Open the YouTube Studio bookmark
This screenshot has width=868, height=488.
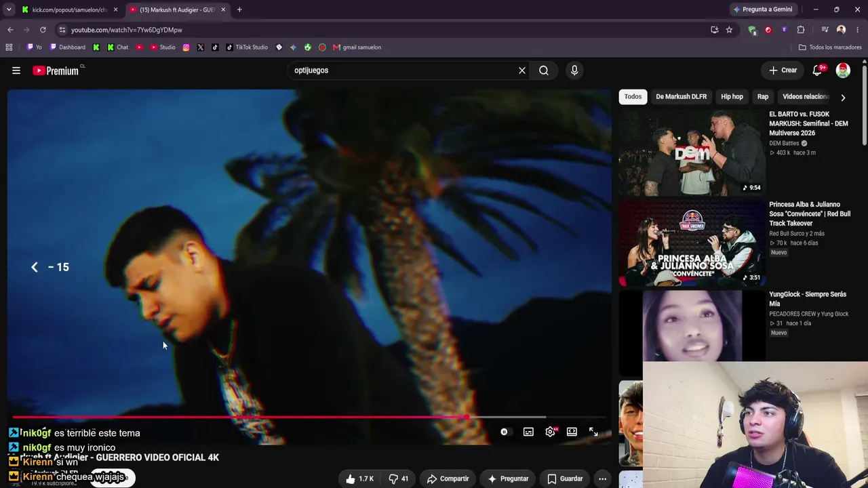(163, 47)
